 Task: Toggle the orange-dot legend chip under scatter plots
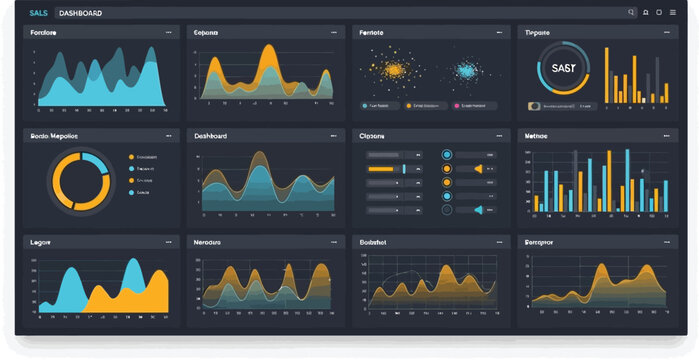(x=426, y=106)
